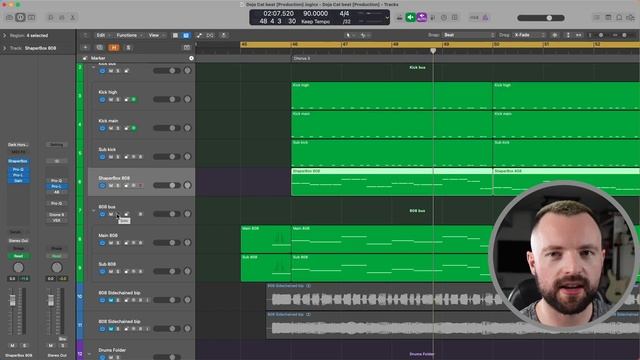Add a new track with plus button

point(85,48)
